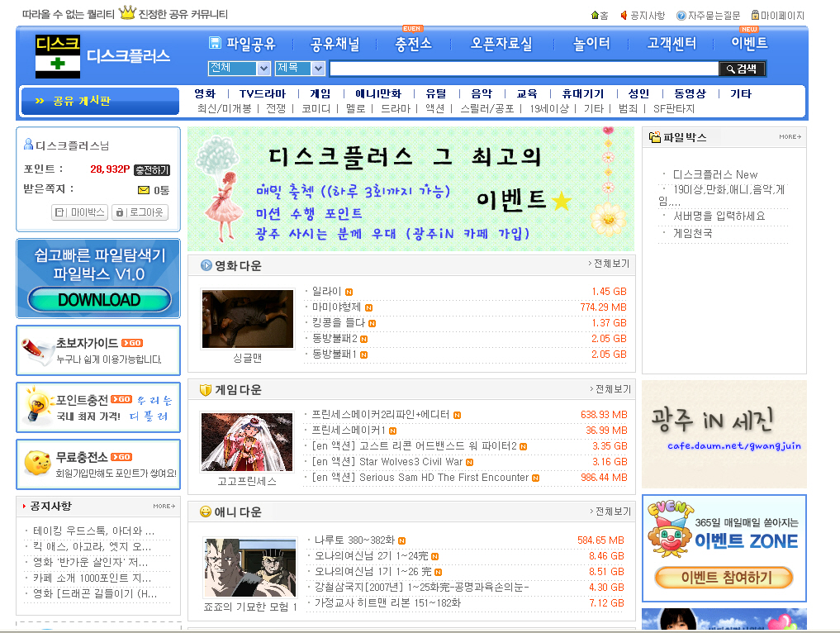
Task: Click the disk icon beside 파일공유
Action: click(215, 43)
